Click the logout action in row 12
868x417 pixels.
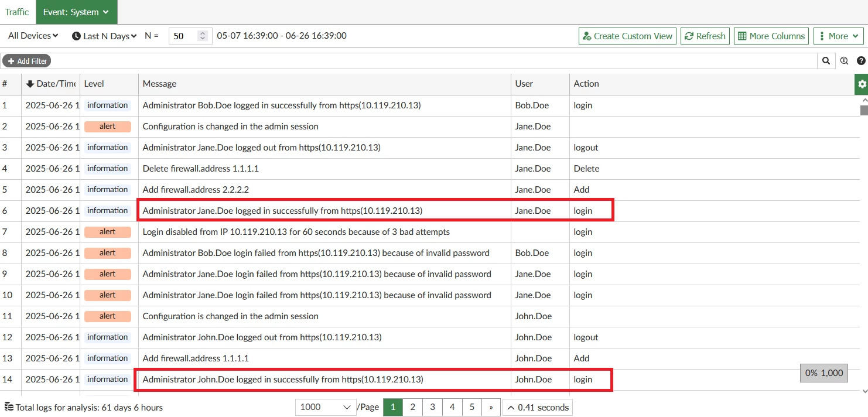(x=586, y=337)
